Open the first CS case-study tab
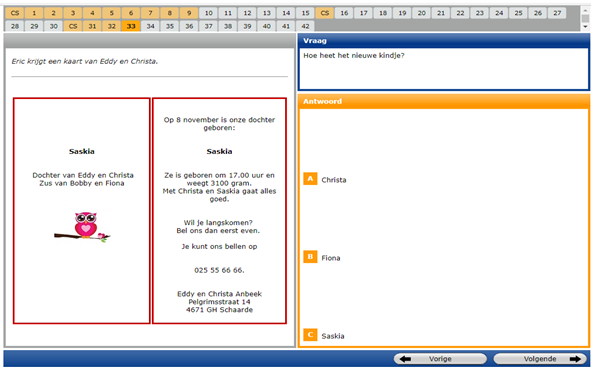This screenshot has height=367, width=591. [x=15, y=13]
